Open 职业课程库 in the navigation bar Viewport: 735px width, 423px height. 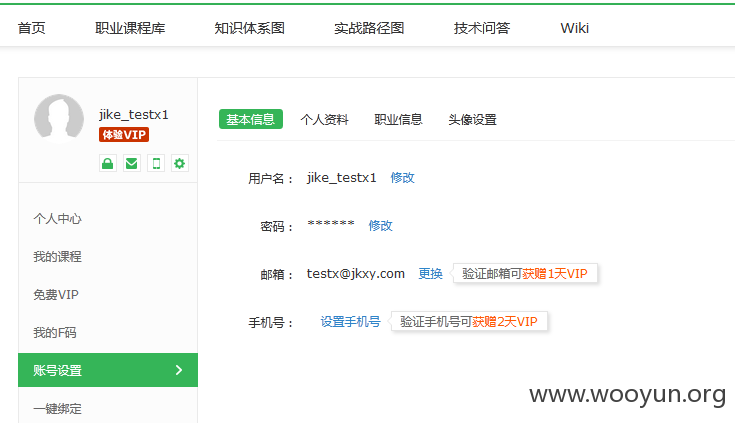[x=130, y=28]
